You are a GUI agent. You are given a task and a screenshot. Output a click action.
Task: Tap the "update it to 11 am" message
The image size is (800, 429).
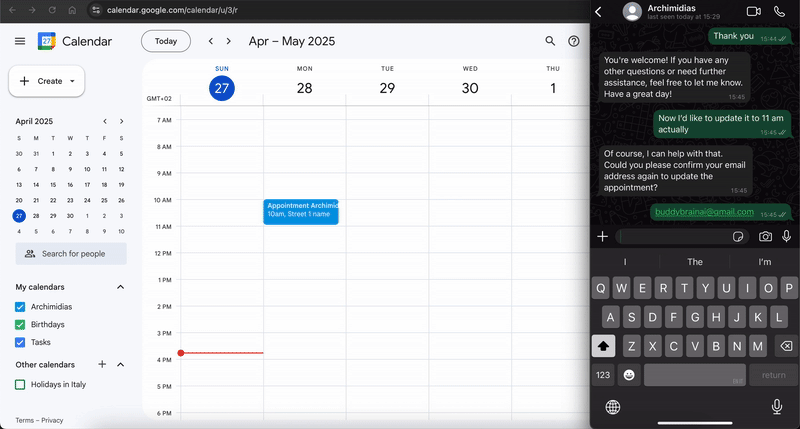[721, 123]
